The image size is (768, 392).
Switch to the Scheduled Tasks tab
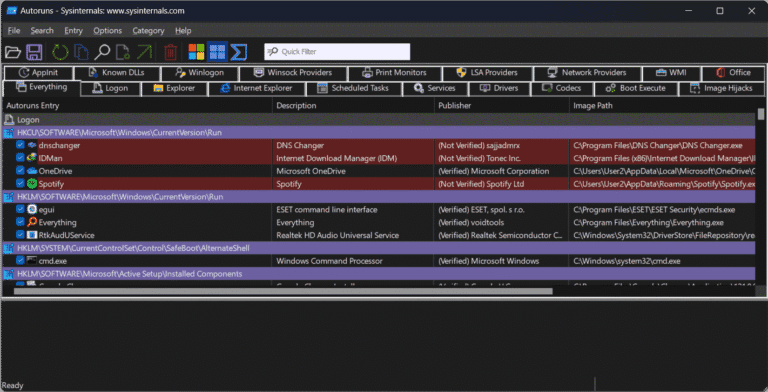[354, 88]
